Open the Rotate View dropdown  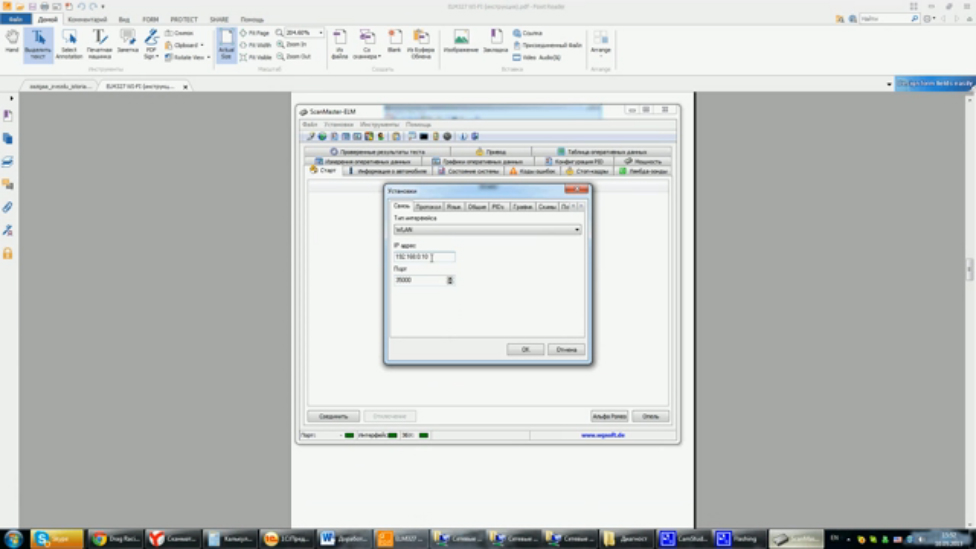click(187, 57)
